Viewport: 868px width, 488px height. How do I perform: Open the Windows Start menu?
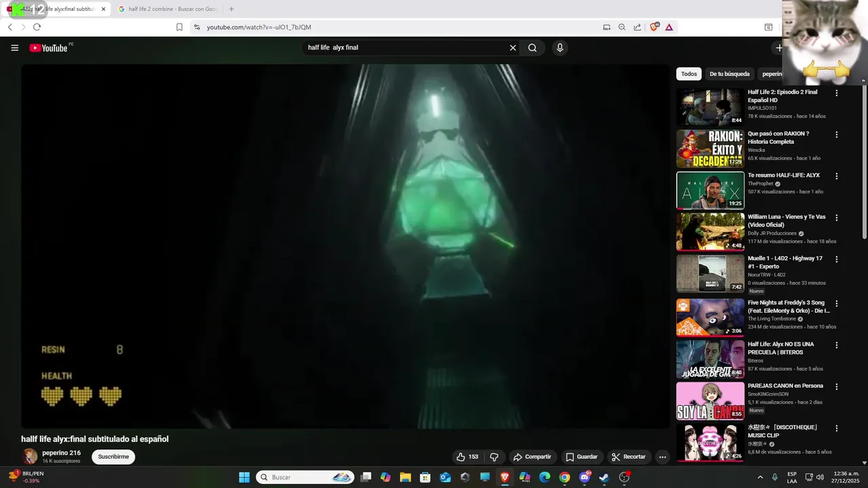tap(244, 477)
